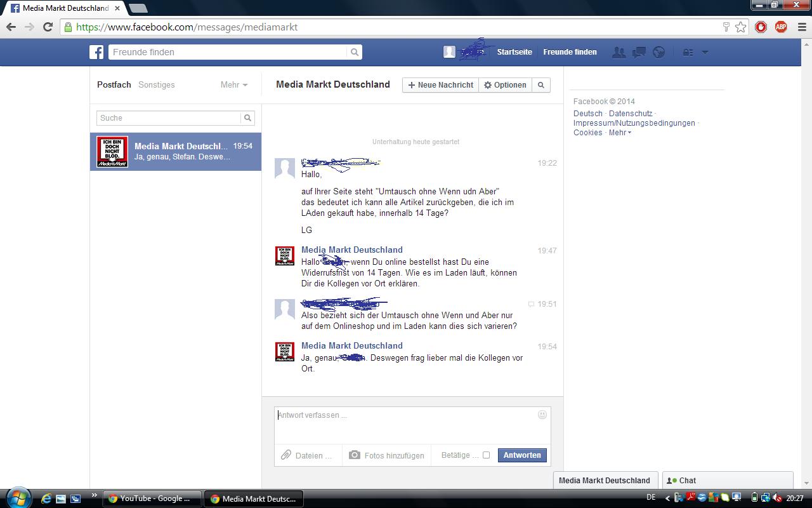The width and height of the screenshot is (812, 508).
Task: Open the red stop-hand extension icon
Action: pos(761,27)
